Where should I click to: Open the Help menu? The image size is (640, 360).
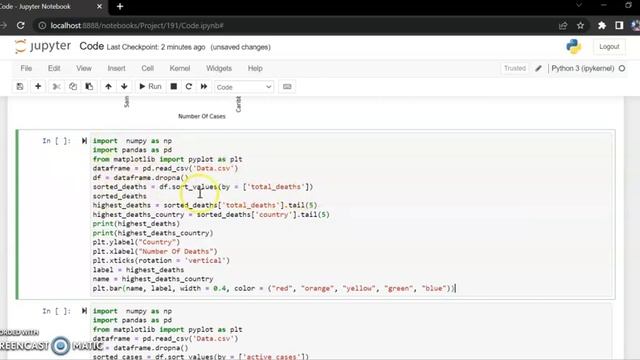pyautogui.click(x=255, y=68)
